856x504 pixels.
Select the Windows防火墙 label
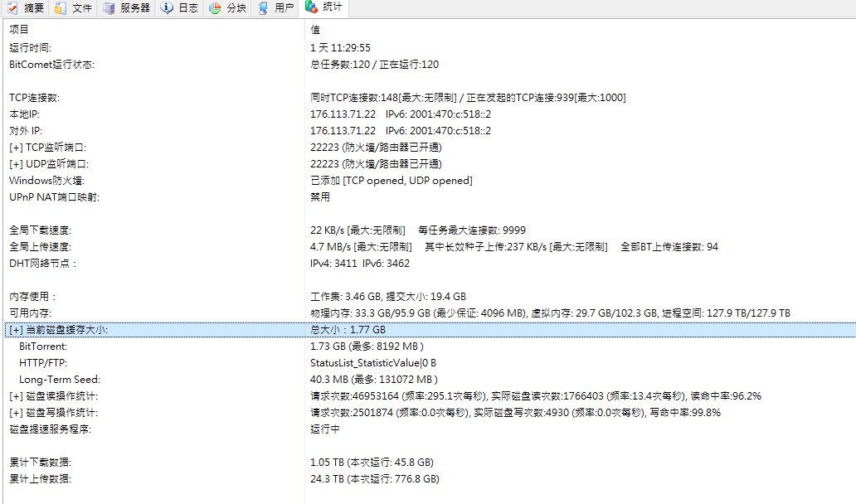(47, 181)
